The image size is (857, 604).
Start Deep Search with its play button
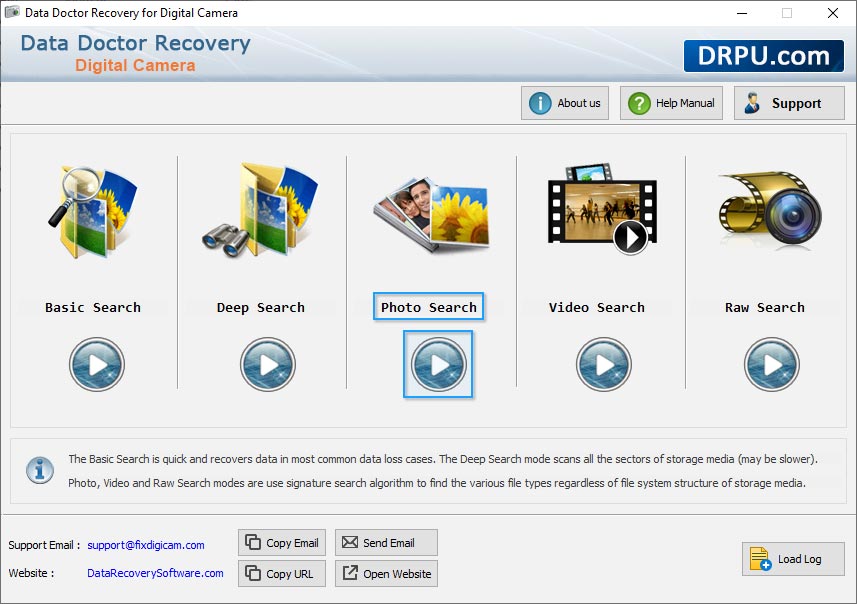[x=268, y=365]
